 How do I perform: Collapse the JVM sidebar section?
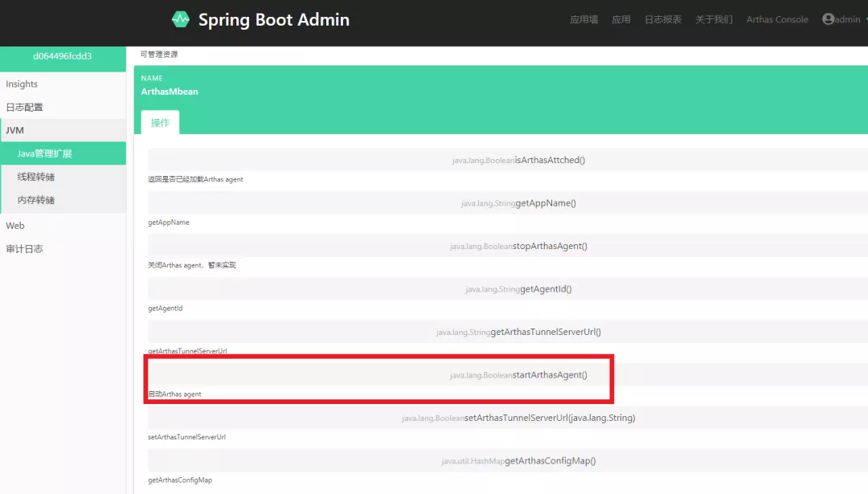[15, 130]
